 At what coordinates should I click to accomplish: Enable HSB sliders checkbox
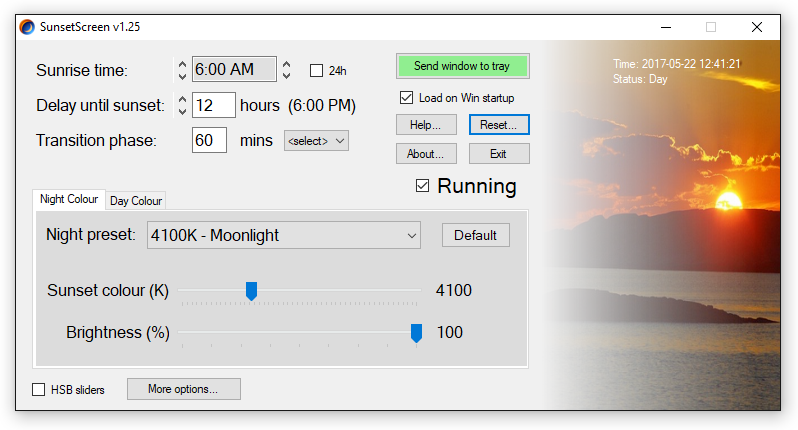click(x=38, y=389)
